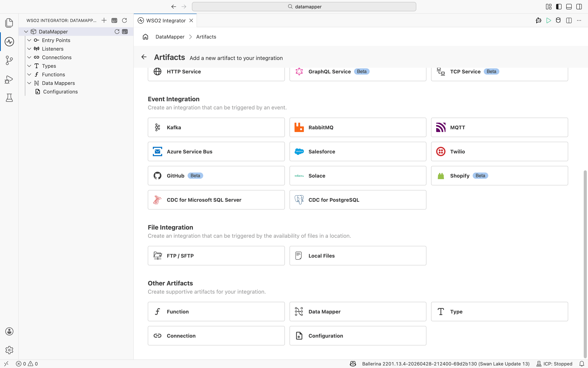Click the Debug integration bug icon

(x=558, y=20)
